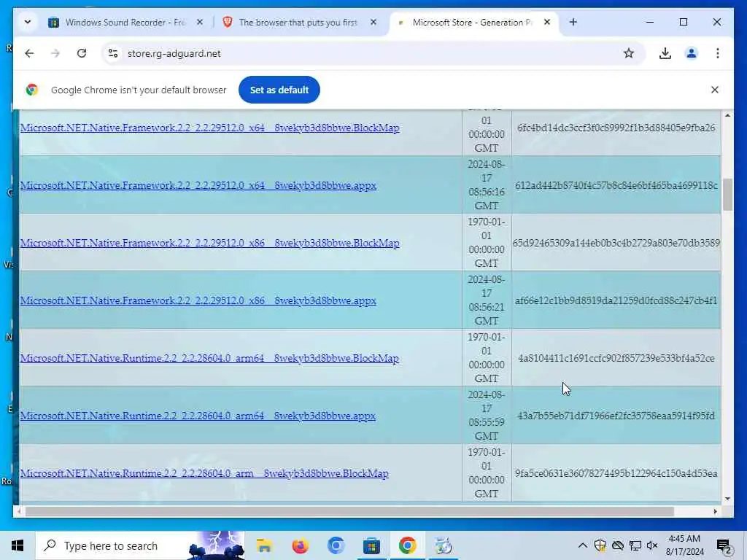Open the Chrome downloads icon

(665, 53)
